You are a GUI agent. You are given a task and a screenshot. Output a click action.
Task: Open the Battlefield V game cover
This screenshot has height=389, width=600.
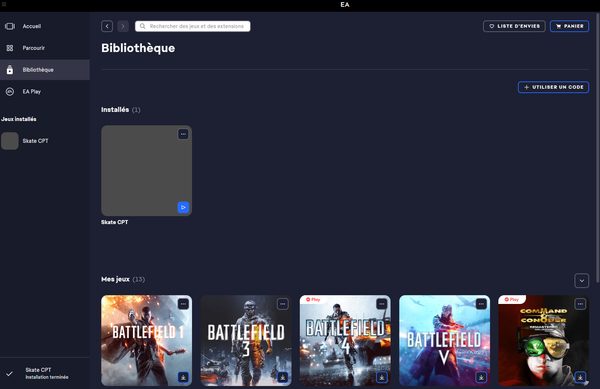pos(444,340)
